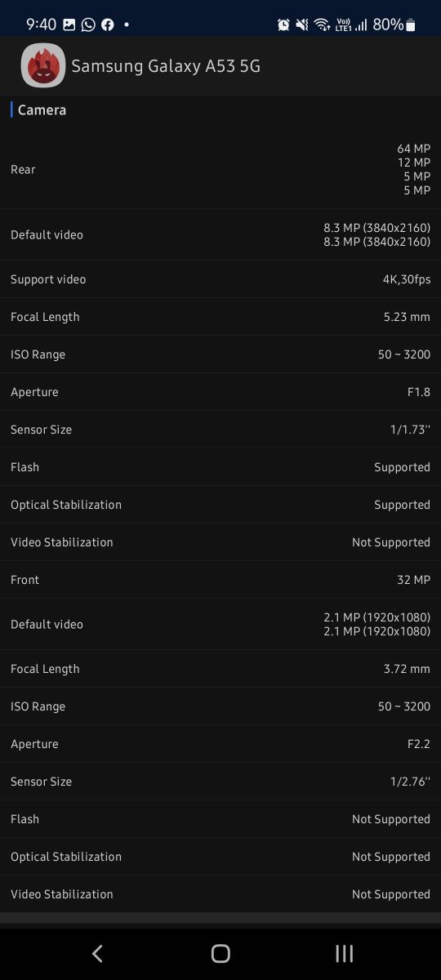Tap the gallery image notification icon
The image size is (441, 980).
(x=69, y=24)
